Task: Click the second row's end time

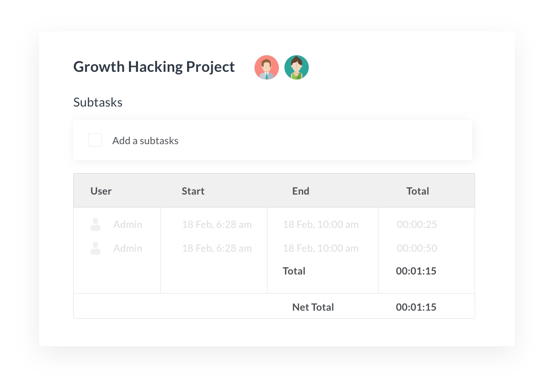Action: 321,248
